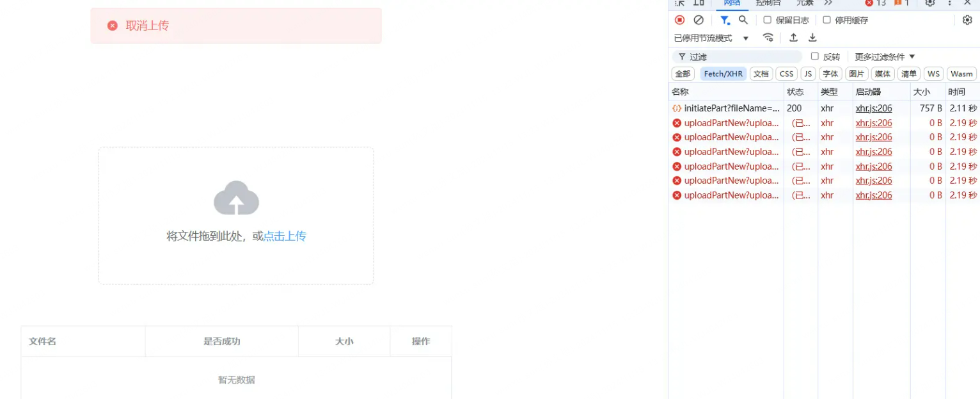Toggle the 清单 type filter
Image resolution: width=980 pixels, height=399 pixels.
tap(909, 74)
